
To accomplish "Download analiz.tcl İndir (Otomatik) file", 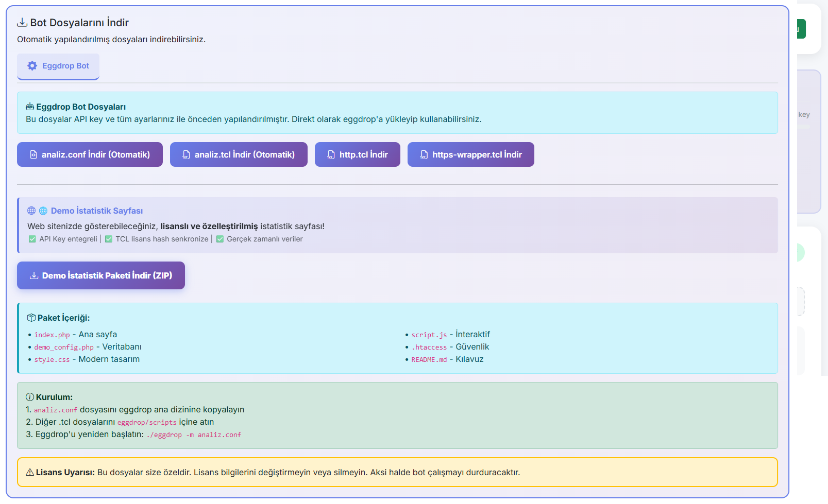I will [x=239, y=154].
